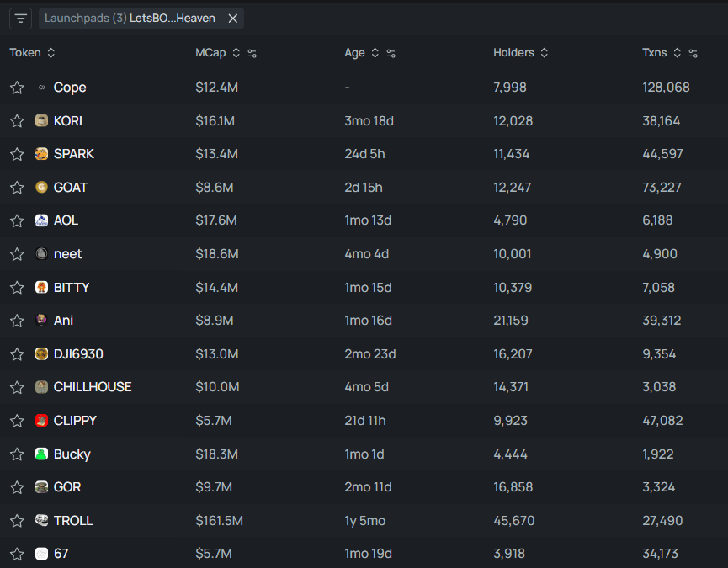Click the GOAT token logo

pos(41,188)
